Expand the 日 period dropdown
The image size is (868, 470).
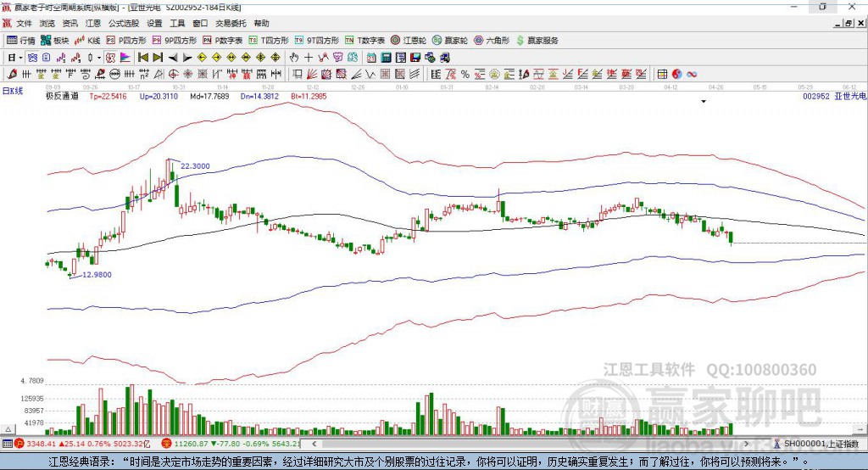(20, 58)
